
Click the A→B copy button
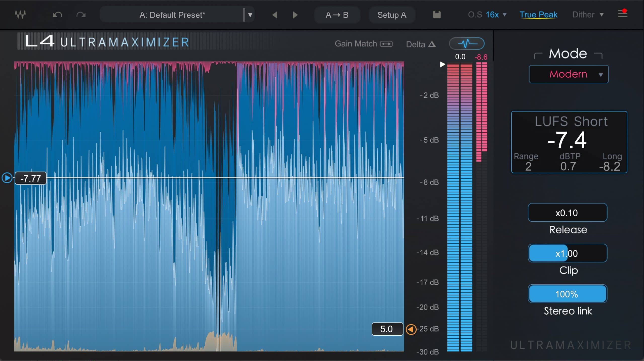point(337,15)
